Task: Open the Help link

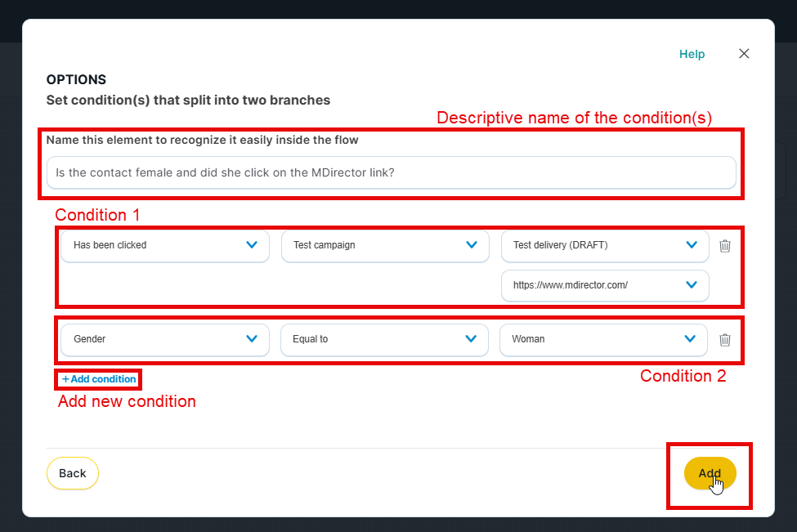Action: click(692, 54)
